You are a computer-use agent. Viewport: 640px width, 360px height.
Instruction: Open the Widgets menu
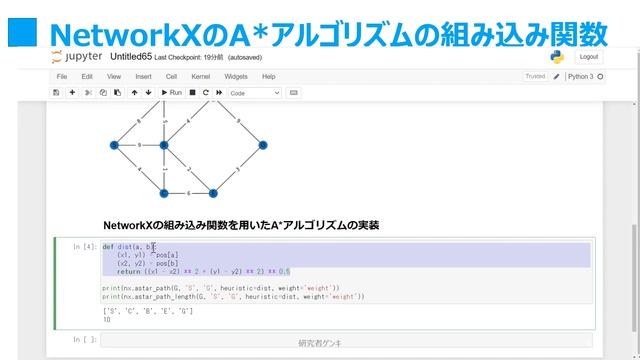point(236,76)
